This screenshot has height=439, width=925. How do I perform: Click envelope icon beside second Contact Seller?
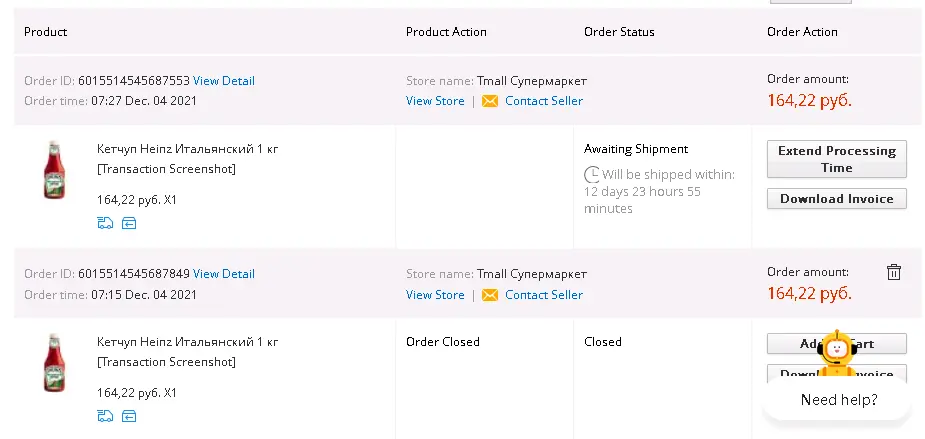[x=490, y=294]
